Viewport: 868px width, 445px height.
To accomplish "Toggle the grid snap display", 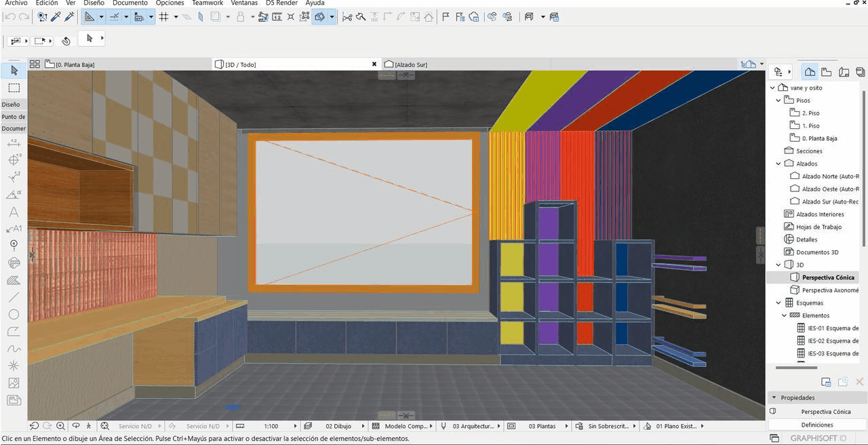I will (x=163, y=17).
